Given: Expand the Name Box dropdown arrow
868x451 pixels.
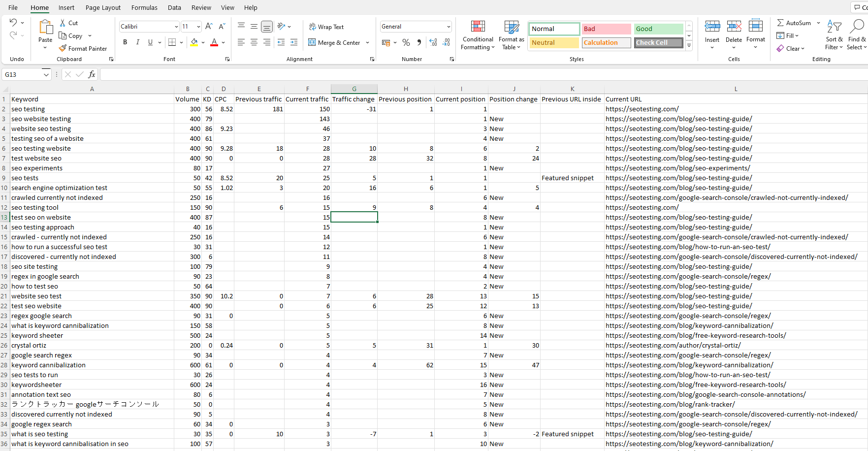Looking at the screenshot, I should (46, 75).
